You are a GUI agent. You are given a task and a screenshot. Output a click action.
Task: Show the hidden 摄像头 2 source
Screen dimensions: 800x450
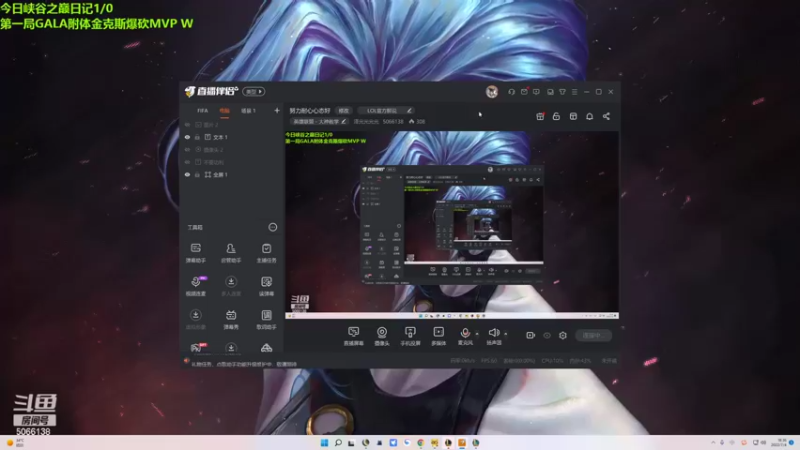tap(187, 149)
